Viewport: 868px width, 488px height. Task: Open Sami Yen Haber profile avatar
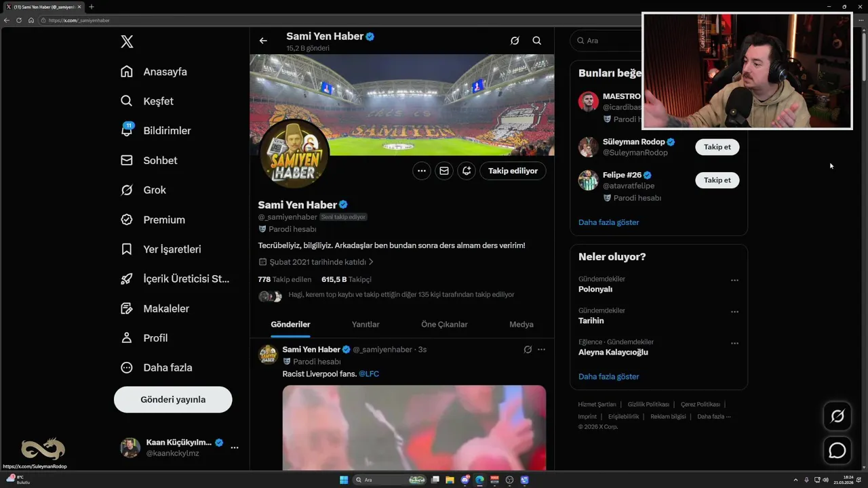[x=294, y=152]
